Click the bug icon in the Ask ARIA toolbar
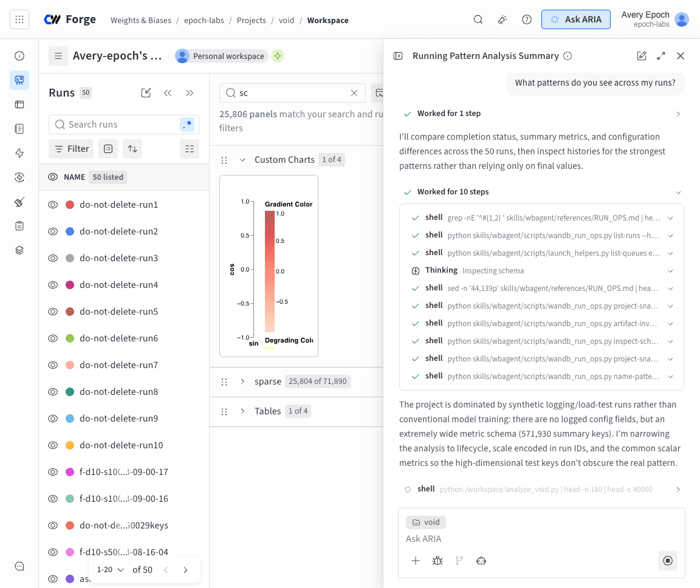The image size is (700, 588). [x=437, y=561]
